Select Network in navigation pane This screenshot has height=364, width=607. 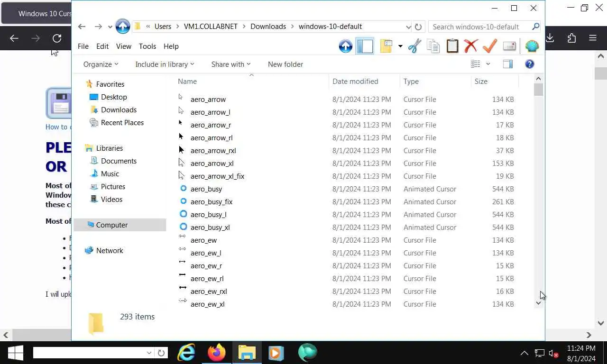click(110, 250)
